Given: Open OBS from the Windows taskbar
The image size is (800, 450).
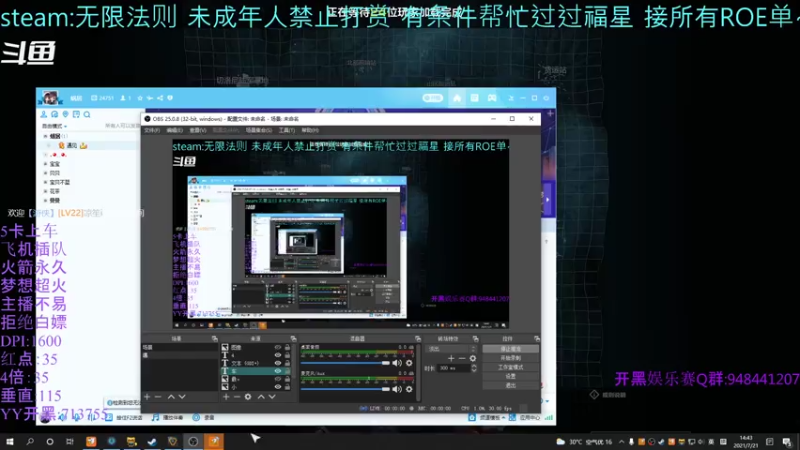Looking at the screenshot, I should [x=193, y=441].
